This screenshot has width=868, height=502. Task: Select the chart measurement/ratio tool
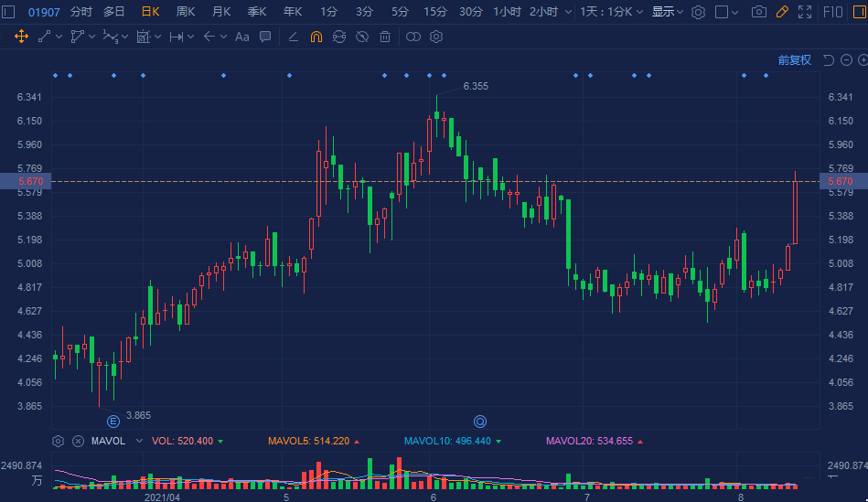pyautogui.click(x=144, y=37)
